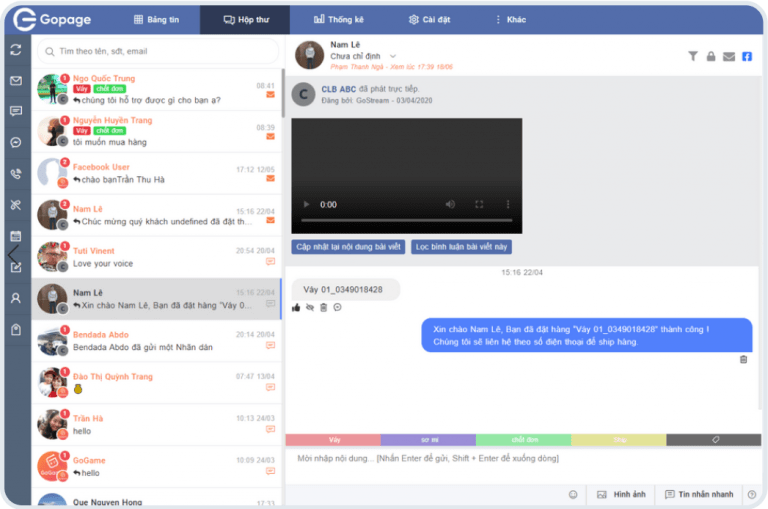Apply the green chốt đơn tag
768x509 pixels.
point(523,440)
